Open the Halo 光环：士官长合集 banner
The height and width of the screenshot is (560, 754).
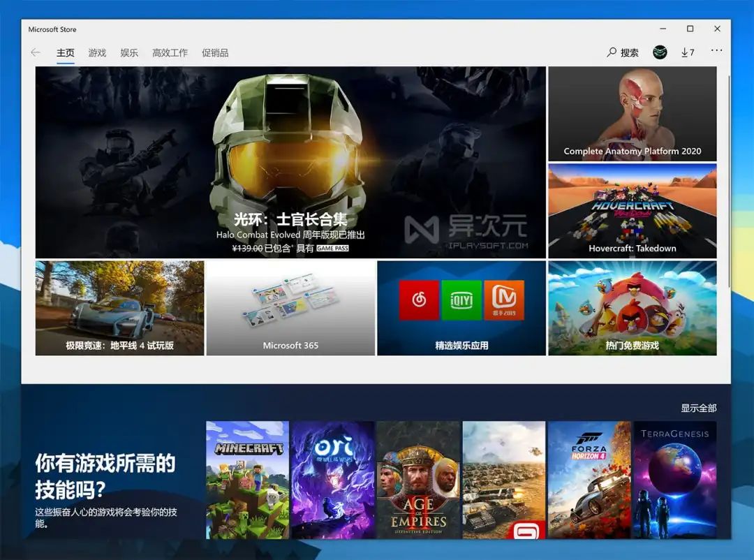(290, 162)
